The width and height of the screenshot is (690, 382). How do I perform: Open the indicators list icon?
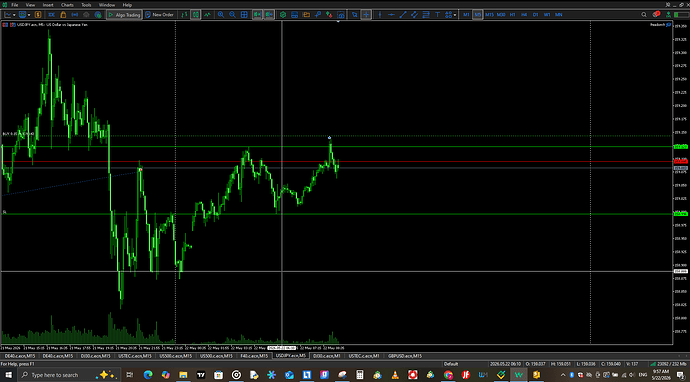point(283,15)
